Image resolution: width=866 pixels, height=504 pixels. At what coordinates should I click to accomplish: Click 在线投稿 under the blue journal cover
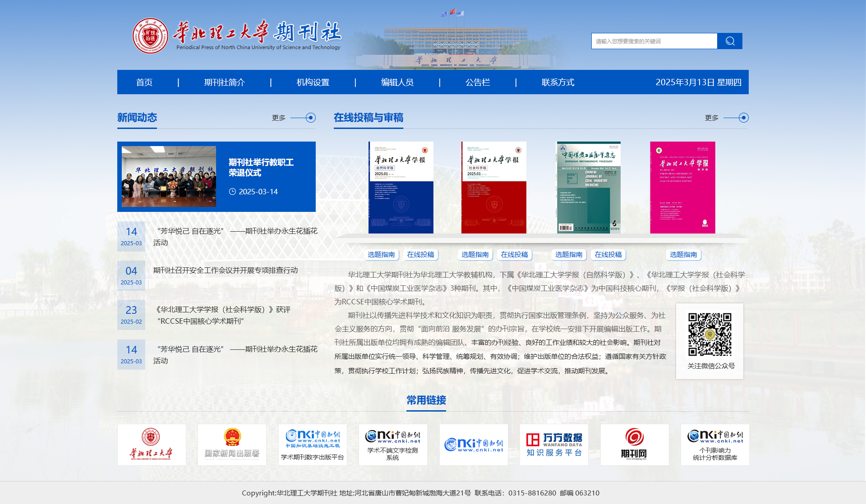pyautogui.click(x=420, y=255)
